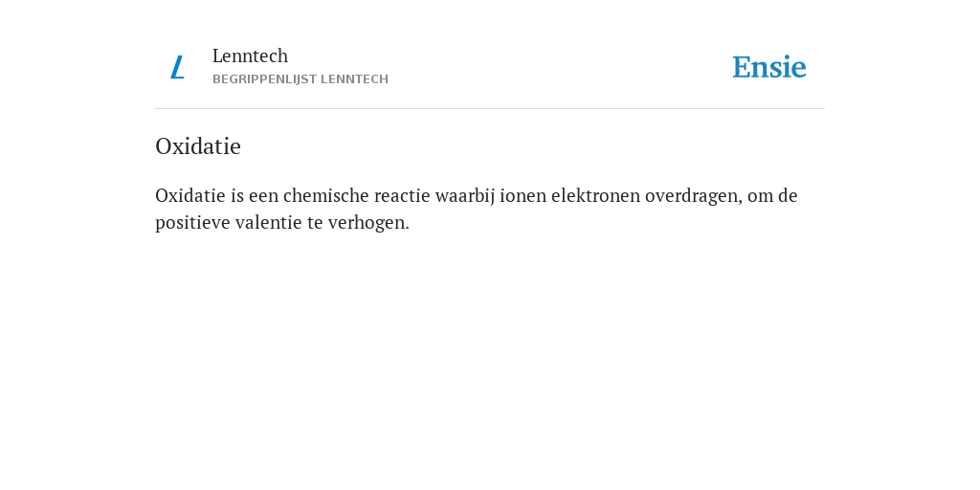Click the word 'reactie' in the definition

pos(403,195)
